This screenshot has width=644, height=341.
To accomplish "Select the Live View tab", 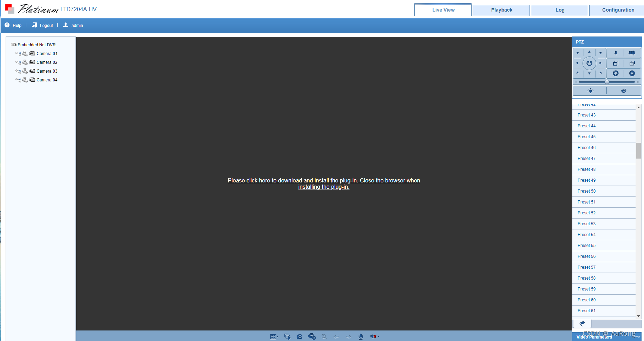I will [443, 10].
